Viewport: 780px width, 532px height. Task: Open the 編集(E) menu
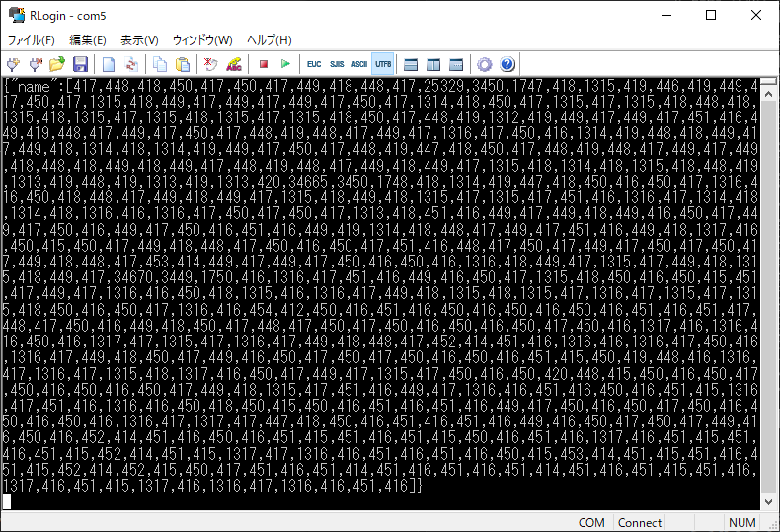[x=87, y=40]
